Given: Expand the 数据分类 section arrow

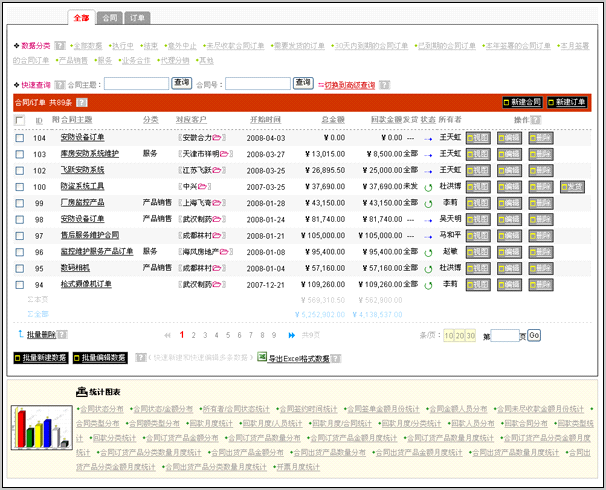Looking at the screenshot, I should [17, 46].
